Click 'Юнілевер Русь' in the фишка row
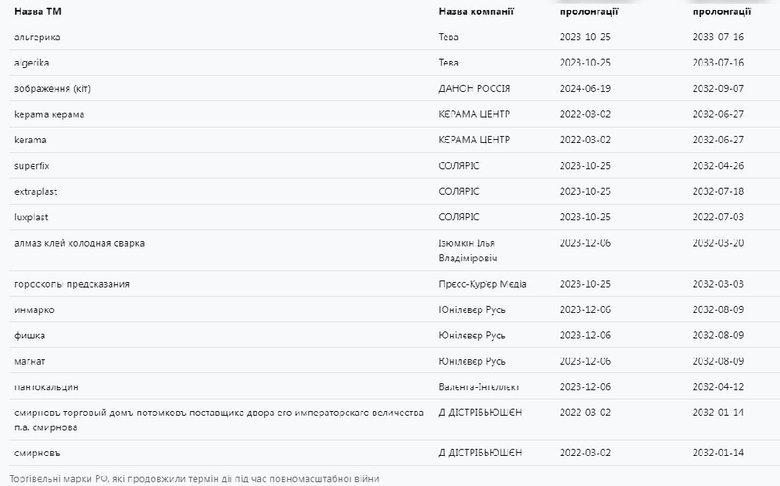This screenshot has width=780, height=486. pos(472,336)
